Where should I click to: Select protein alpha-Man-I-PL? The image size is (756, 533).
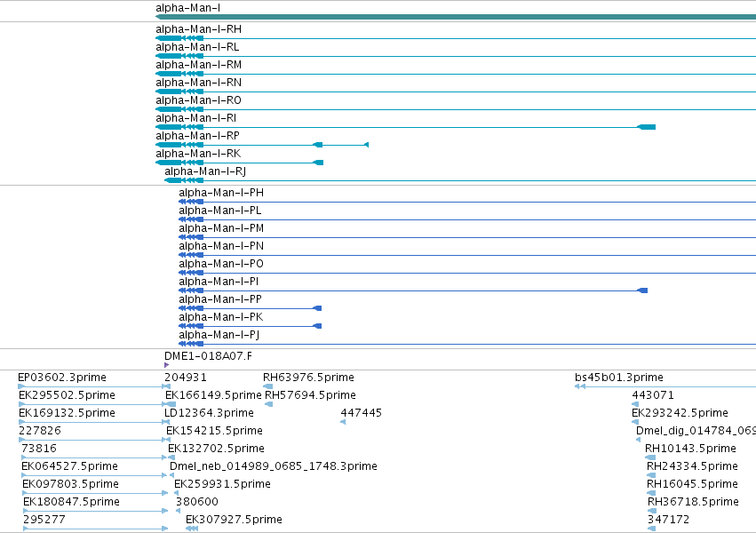pyautogui.click(x=219, y=211)
